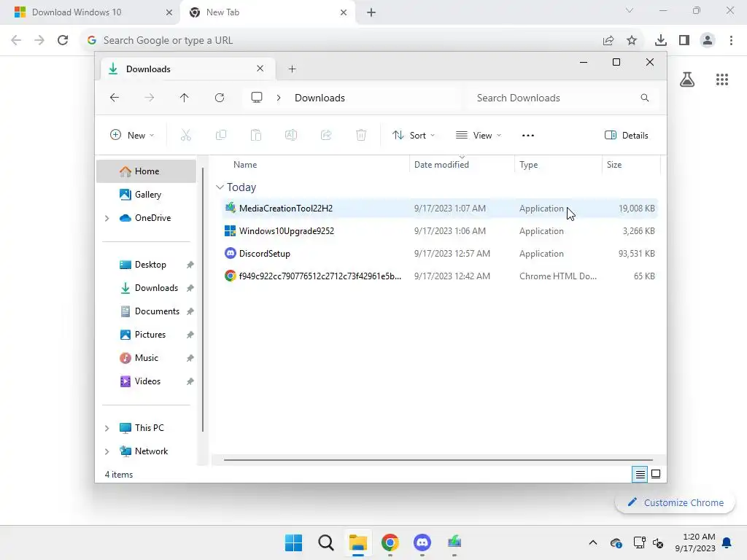
Task: Reload the Chrome page
Action: tap(63, 40)
